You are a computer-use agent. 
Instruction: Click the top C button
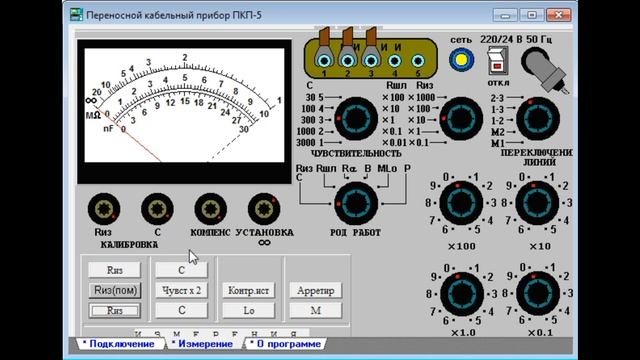(182, 270)
